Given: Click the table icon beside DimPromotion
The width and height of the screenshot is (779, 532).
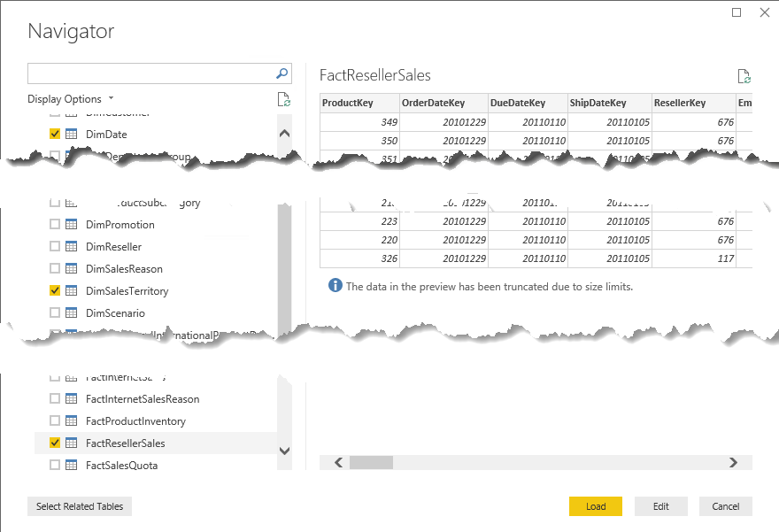Looking at the screenshot, I should click(72, 225).
